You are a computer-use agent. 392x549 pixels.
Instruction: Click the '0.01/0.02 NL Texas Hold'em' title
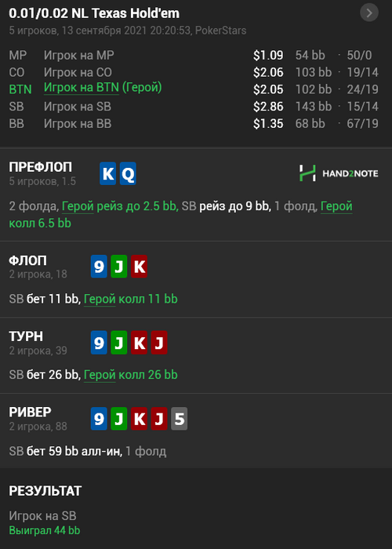tap(94, 13)
